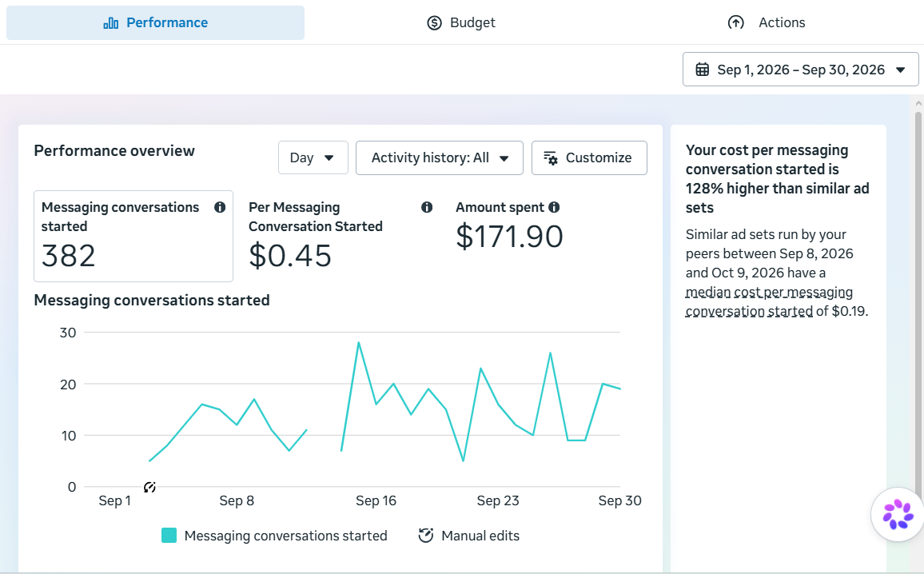This screenshot has height=574, width=924.
Task: Click the date range dropdown arrow
Action: 901,70
